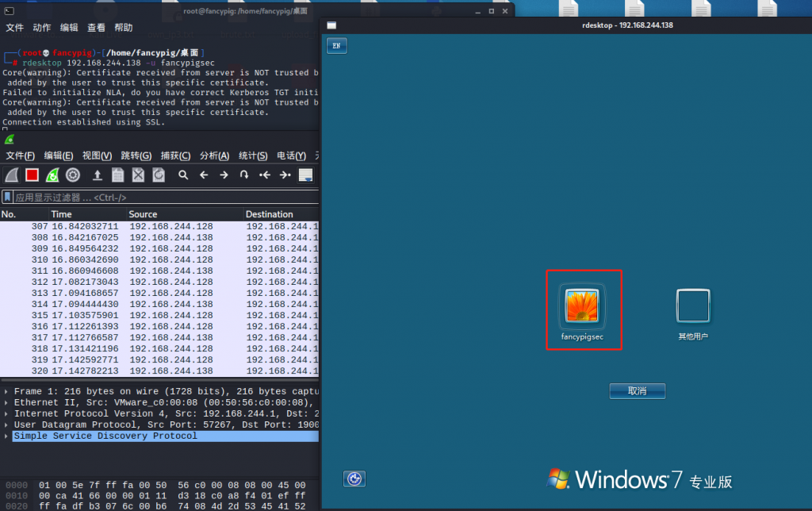This screenshot has width=812, height=511.
Task: Open capture options gear icon
Action: [x=73, y=175]
